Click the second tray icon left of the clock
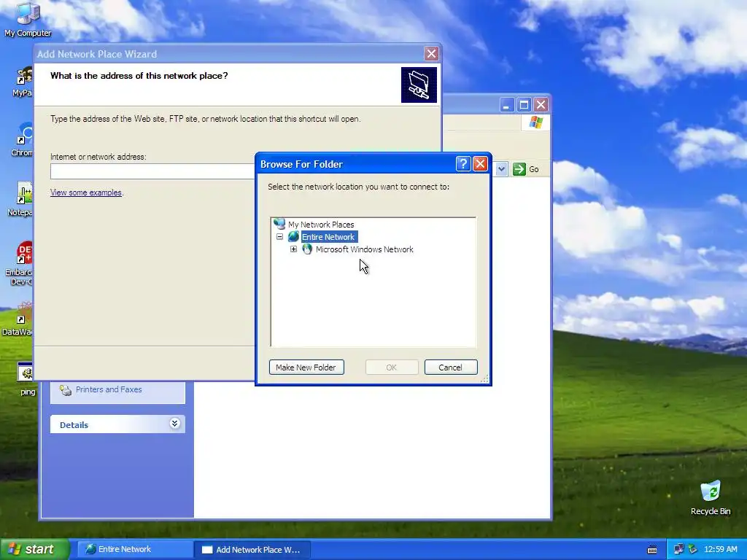Screen dimensions: 747x560 point(693,550)
